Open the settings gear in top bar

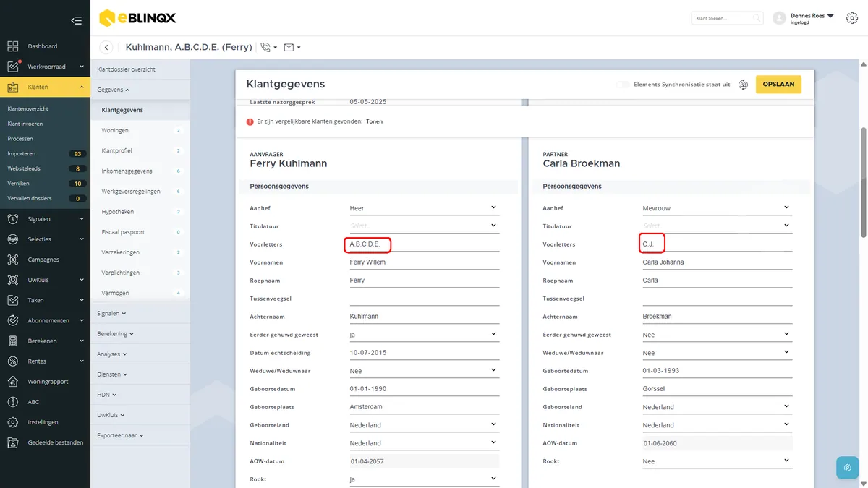[851, 18]
